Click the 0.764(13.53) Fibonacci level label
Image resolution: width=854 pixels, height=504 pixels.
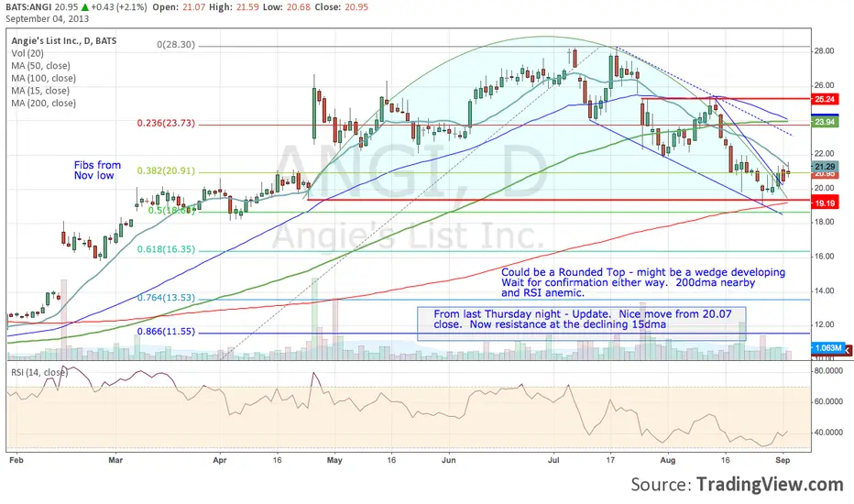click(x=166, y=298)
